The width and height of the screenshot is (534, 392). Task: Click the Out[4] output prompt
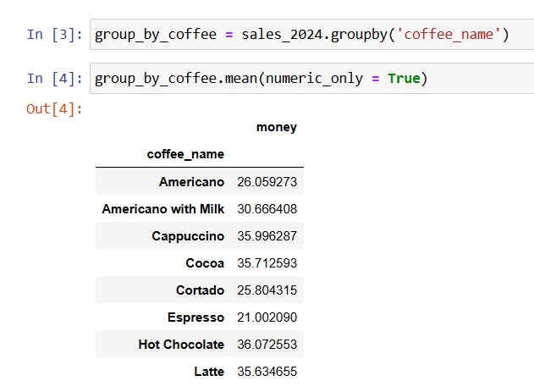[54, 109]
